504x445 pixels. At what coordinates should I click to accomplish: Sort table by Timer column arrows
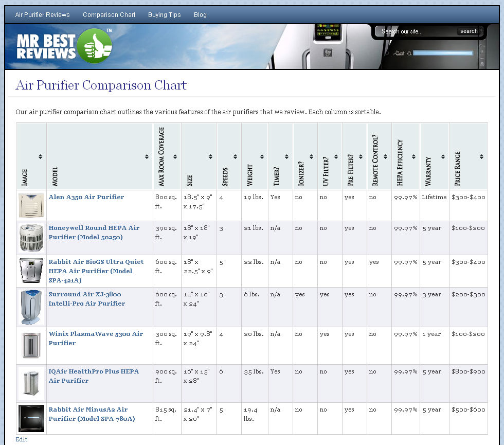286,156
